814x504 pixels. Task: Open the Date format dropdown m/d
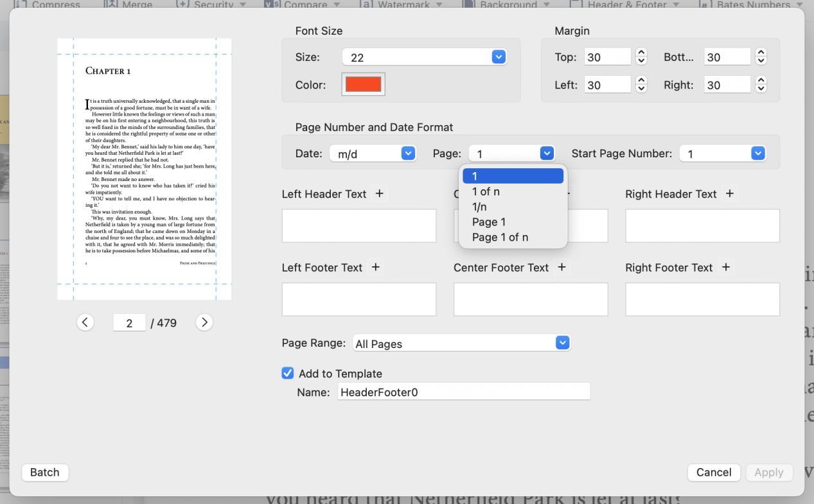373,153
